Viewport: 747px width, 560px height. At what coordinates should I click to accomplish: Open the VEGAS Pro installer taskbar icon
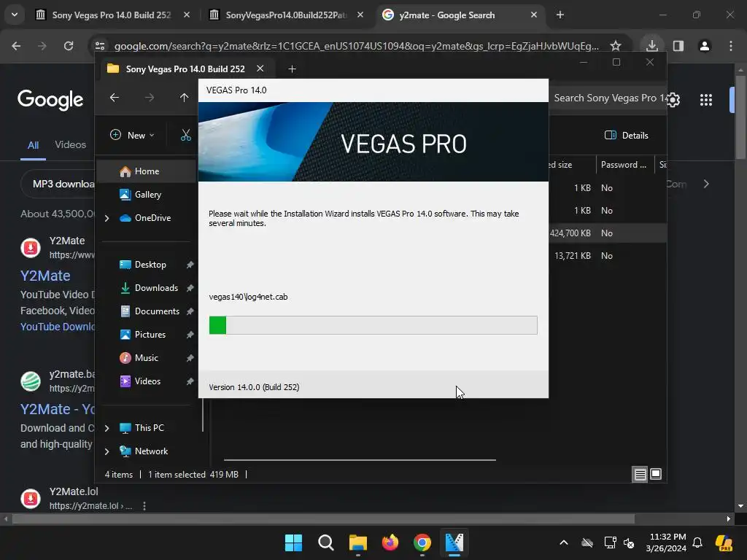(x=454, y=542)
